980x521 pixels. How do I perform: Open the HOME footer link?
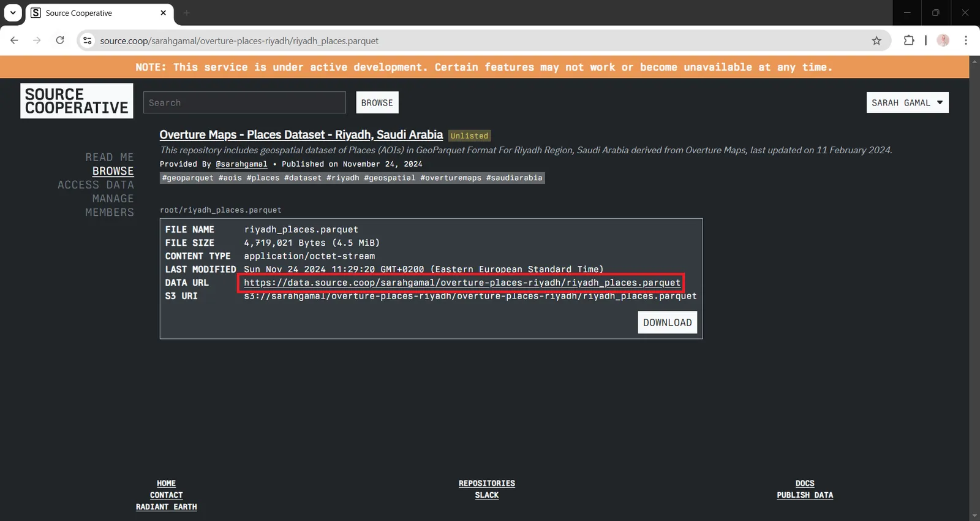coord(166,484)
